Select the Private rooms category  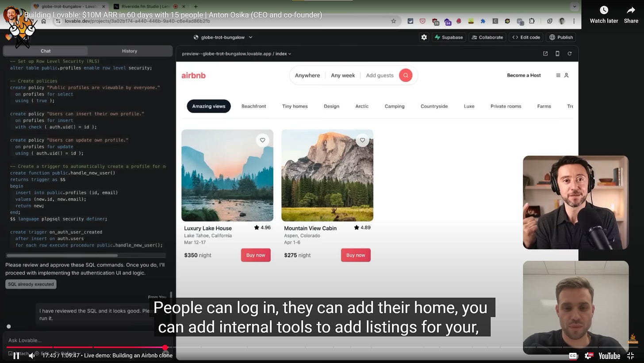tap(506, 106)
